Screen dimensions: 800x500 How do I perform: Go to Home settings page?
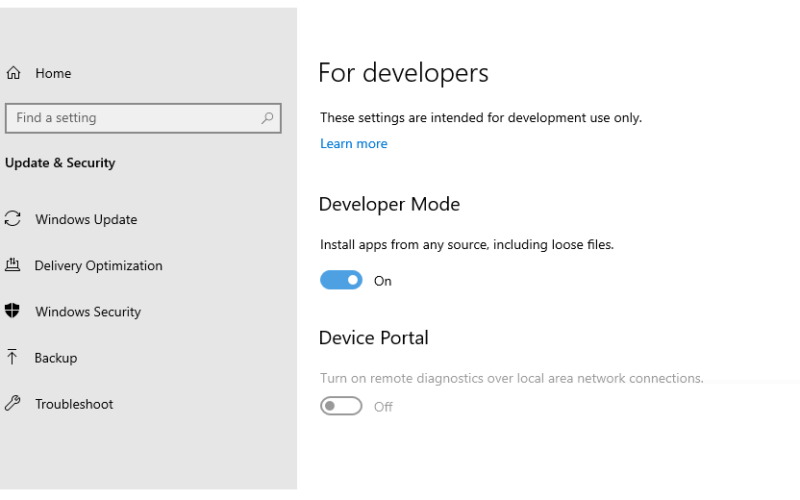pos(53,73)
